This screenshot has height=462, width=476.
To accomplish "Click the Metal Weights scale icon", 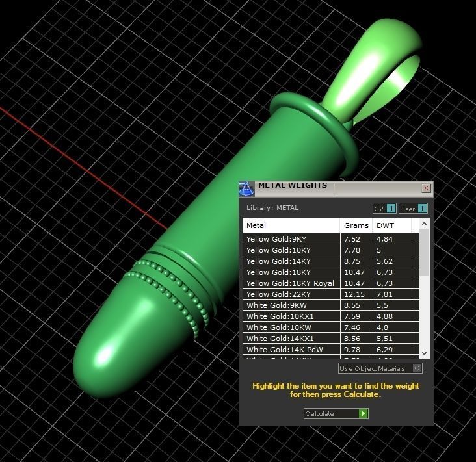I will [246, 188].
